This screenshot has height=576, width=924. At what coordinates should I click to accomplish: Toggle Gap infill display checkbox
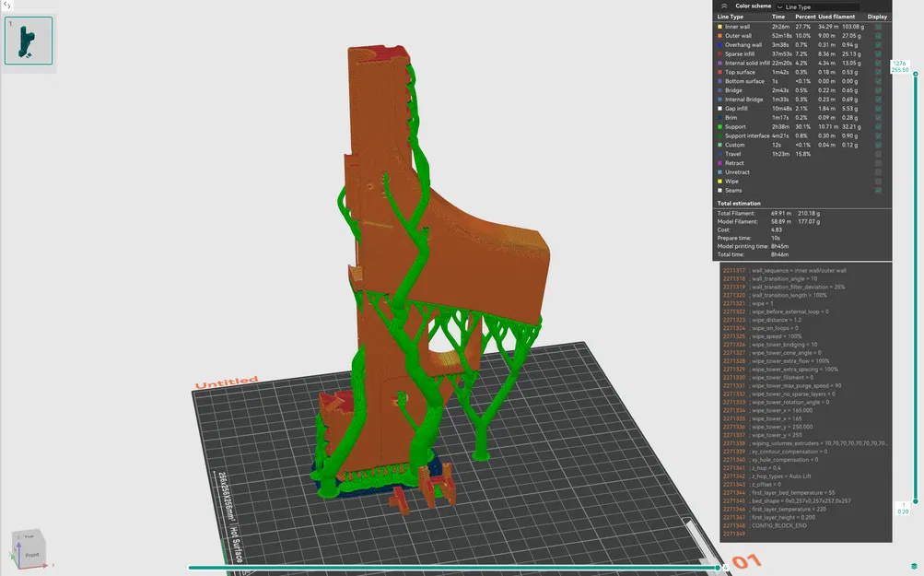click(x=878, y=109)
